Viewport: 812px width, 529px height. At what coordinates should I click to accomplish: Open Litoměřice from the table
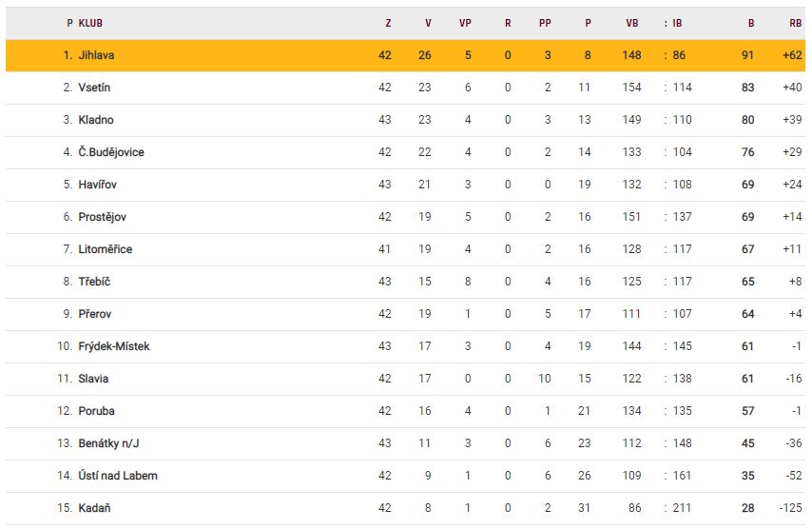[x=106, y=249]
